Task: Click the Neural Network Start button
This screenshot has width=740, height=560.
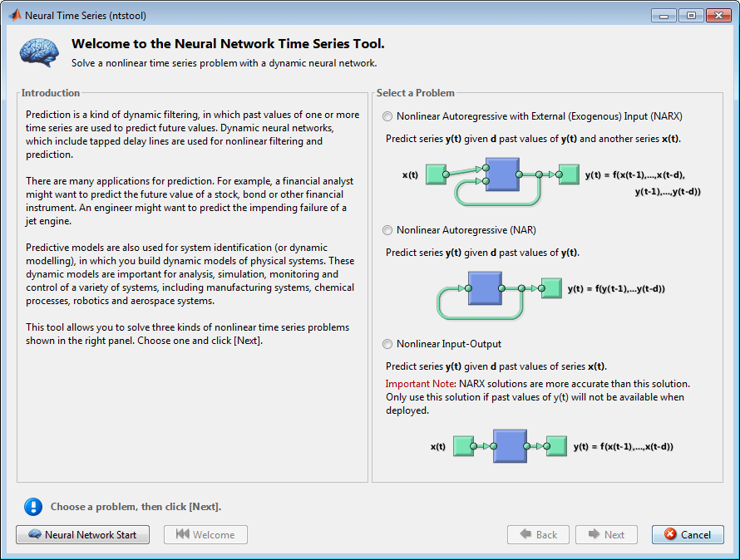Action: [x=82, y=534]
